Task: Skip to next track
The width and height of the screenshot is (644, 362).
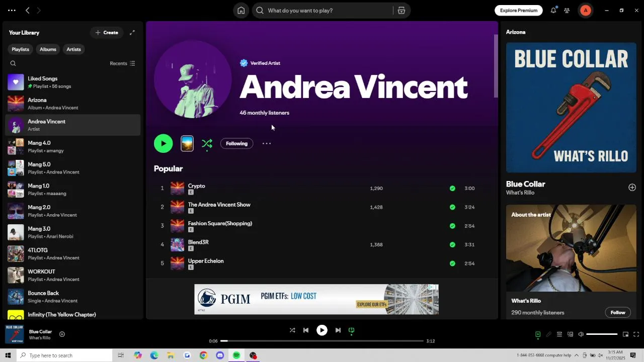Action: click(338, 330)
